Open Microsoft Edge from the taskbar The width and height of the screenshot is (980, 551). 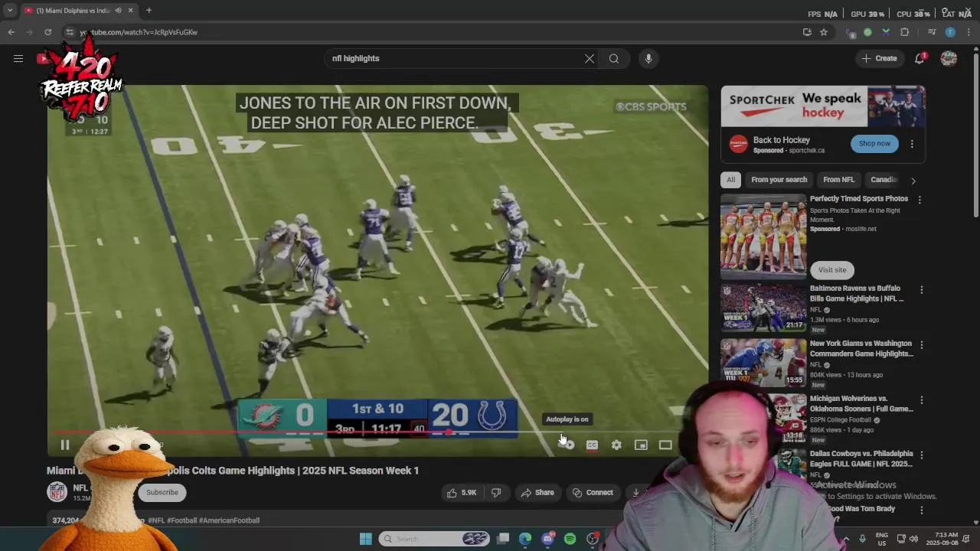point(525,539)
